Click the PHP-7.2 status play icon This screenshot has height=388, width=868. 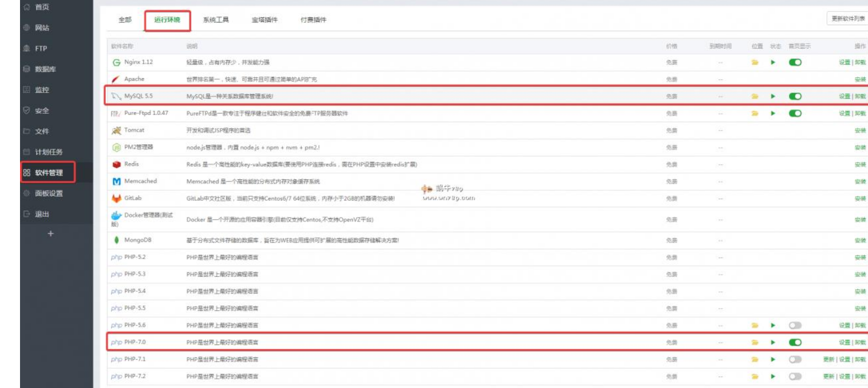(x=772, y=377)
